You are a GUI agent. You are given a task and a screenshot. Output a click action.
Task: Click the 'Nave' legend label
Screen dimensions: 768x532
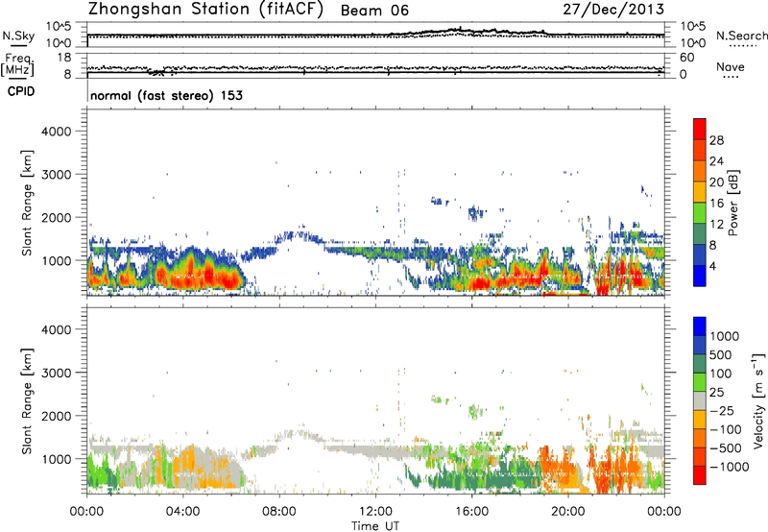point(730,66)
